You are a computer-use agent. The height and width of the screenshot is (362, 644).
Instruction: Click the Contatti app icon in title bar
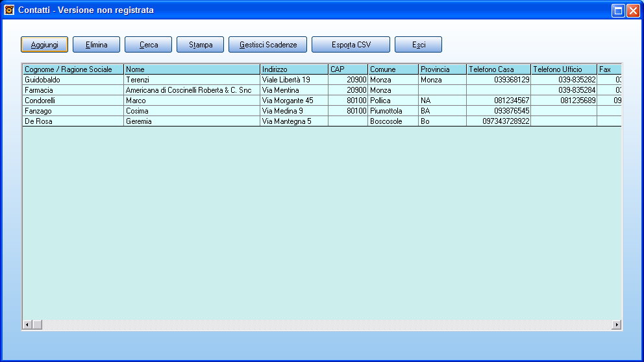[x=9, y=10]
